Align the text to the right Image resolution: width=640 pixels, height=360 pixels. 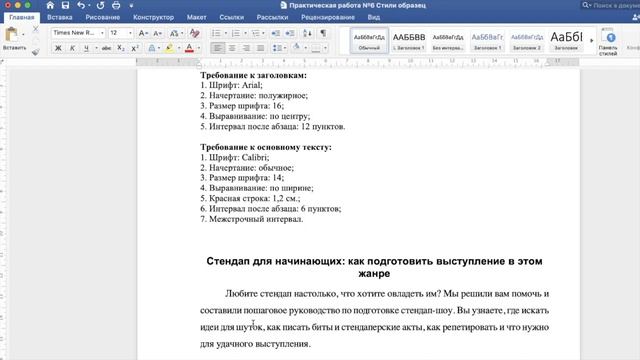pyautogui.click(x=246, y=48)
